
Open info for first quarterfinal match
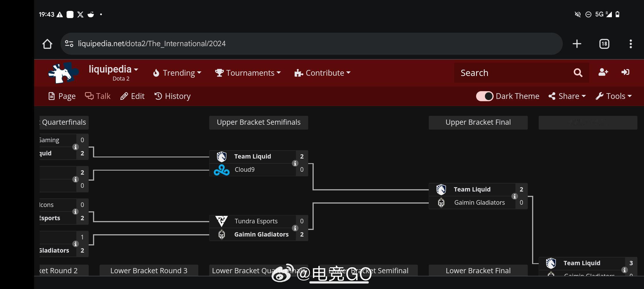coord(75,147)
